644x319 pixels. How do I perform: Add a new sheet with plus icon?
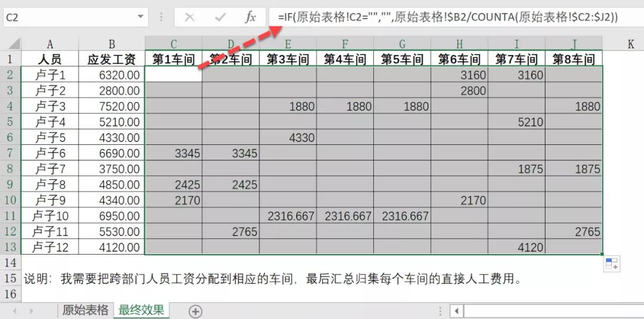[x=195, y=311]
